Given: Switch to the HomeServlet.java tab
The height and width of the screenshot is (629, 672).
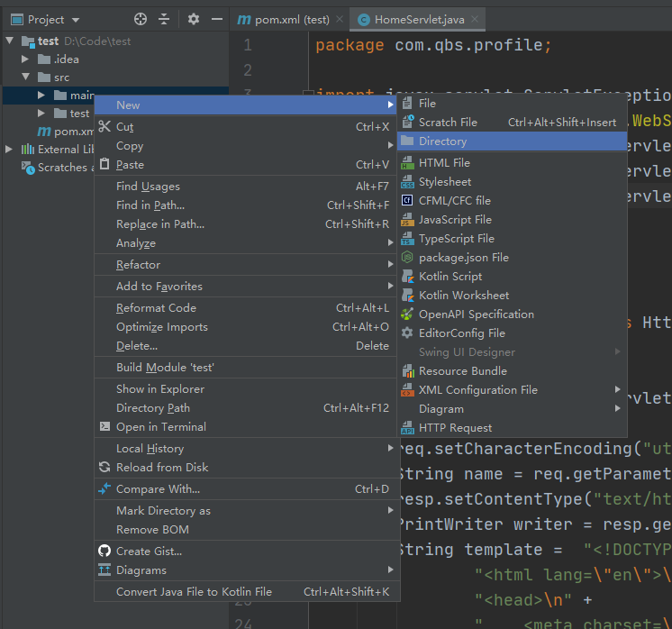Looking at the screenshot, I should [418, 19].
